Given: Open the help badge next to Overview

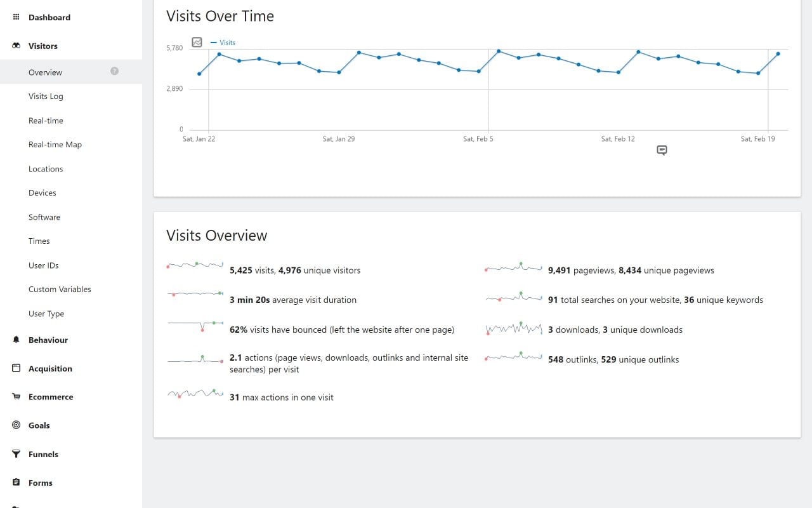Looking at the screenshot, I should click(114, 72).
